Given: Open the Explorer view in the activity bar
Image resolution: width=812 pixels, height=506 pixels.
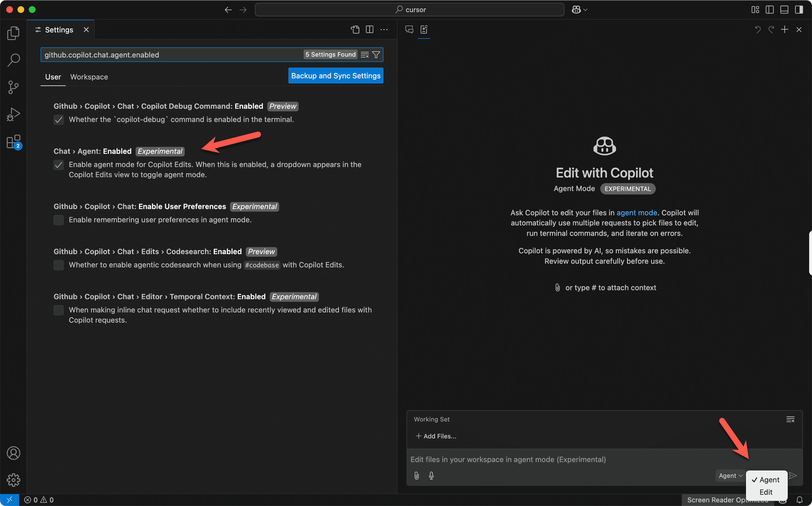Looking at the screenshot, I should 13,33.
